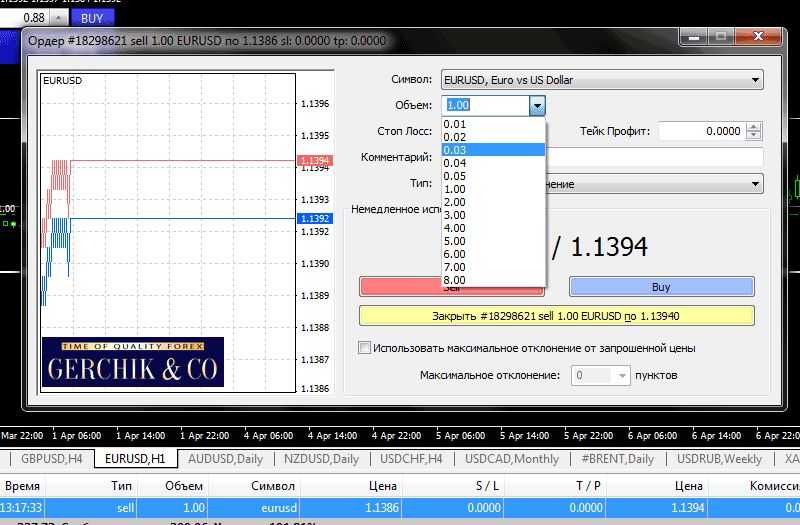Click the Gerchik & Co logo banner
This screenshot has height=525, width=800.
point(133,362)
